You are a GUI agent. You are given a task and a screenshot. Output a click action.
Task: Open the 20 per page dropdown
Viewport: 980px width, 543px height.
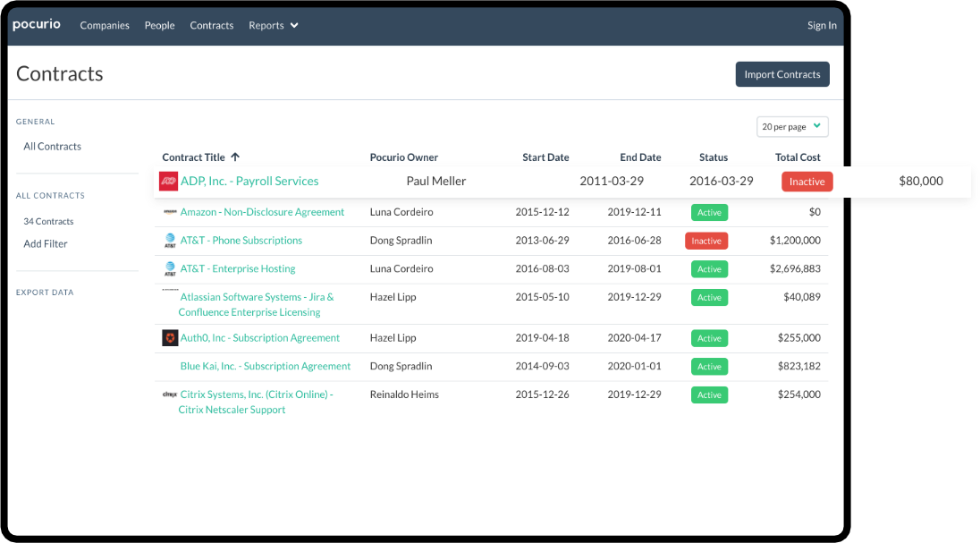pos(792,126)
